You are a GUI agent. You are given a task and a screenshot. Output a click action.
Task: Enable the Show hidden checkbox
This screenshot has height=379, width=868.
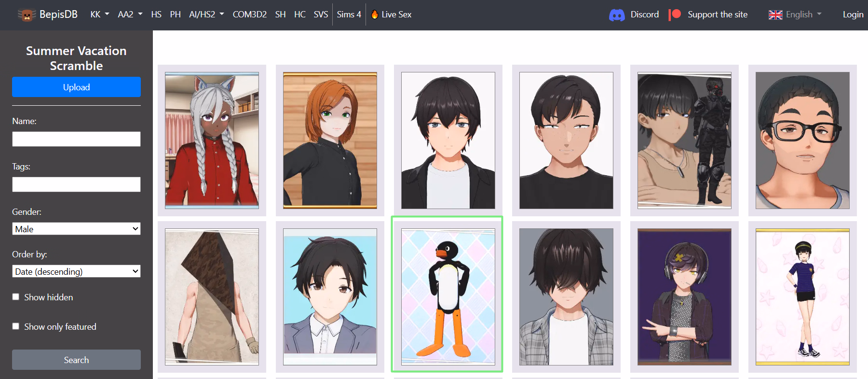(16, 297)
